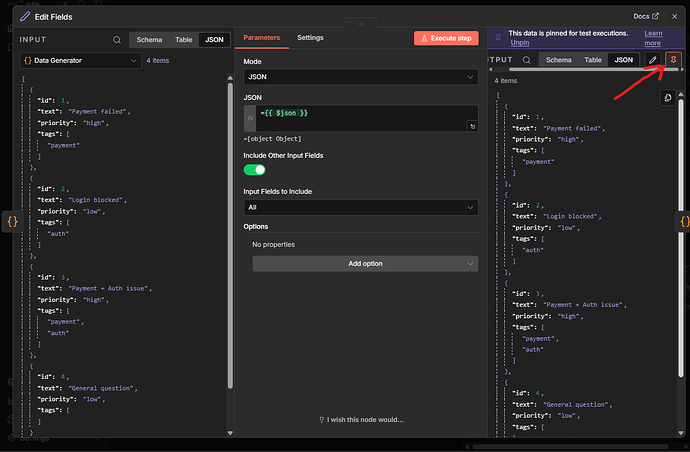Image resolution: width=690 pixels, height=452 pixels.
Task: Click the pin data icon in output panel
Action: (x=672, y=60)
